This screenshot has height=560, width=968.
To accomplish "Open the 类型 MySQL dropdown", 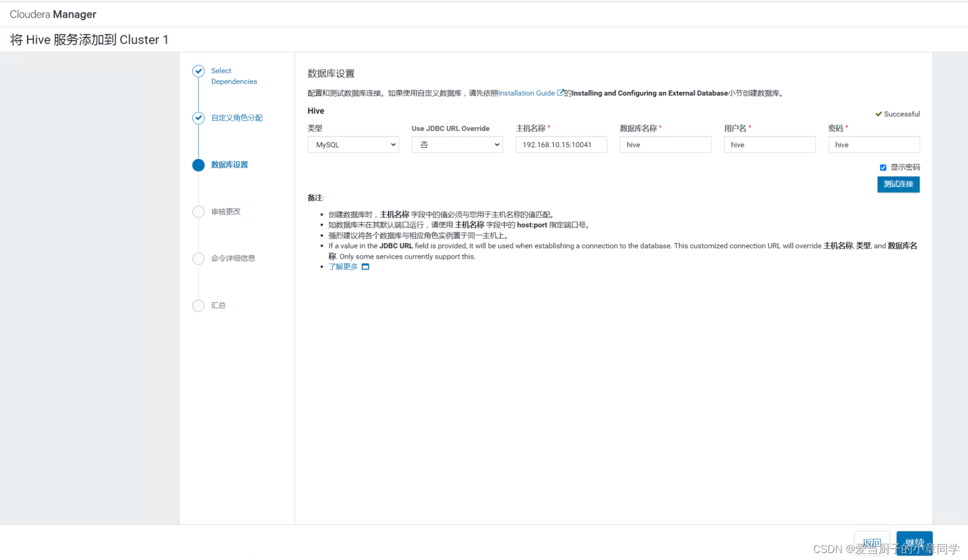I will [x=353, y=145].
